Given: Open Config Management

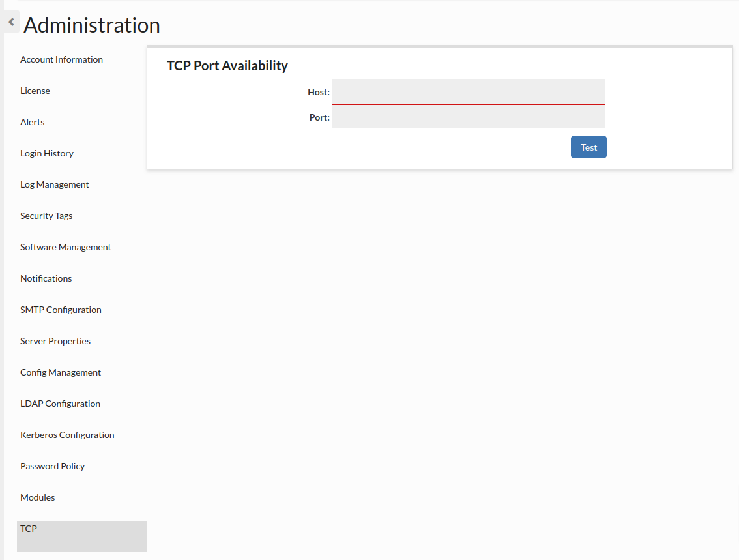Looking at the screenshot, I should point(61,372).
